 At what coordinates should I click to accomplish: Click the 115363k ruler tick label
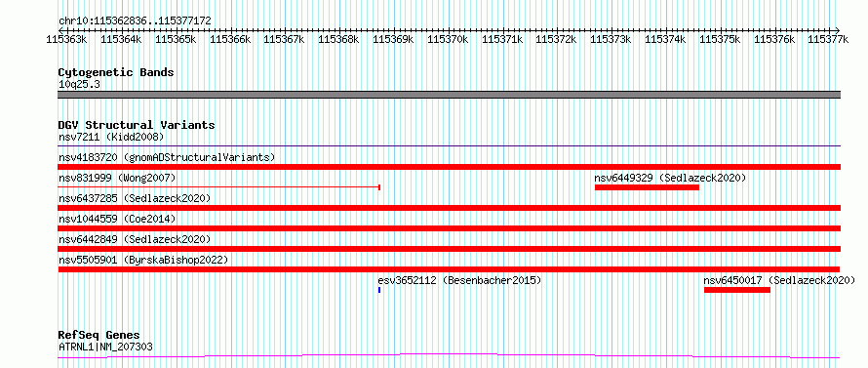click(x=66, y=39)
